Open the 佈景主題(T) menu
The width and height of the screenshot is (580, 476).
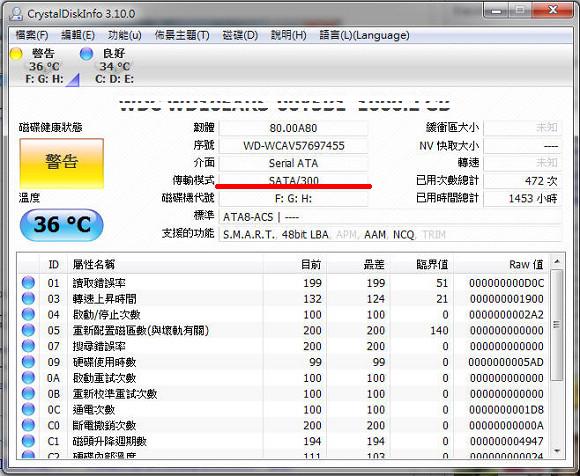[182, 36]
